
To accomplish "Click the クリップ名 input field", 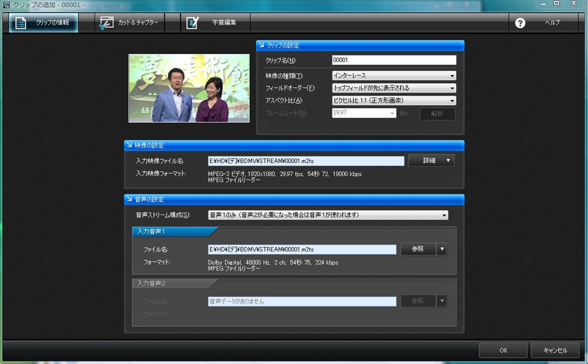I will tap(394, 60).
